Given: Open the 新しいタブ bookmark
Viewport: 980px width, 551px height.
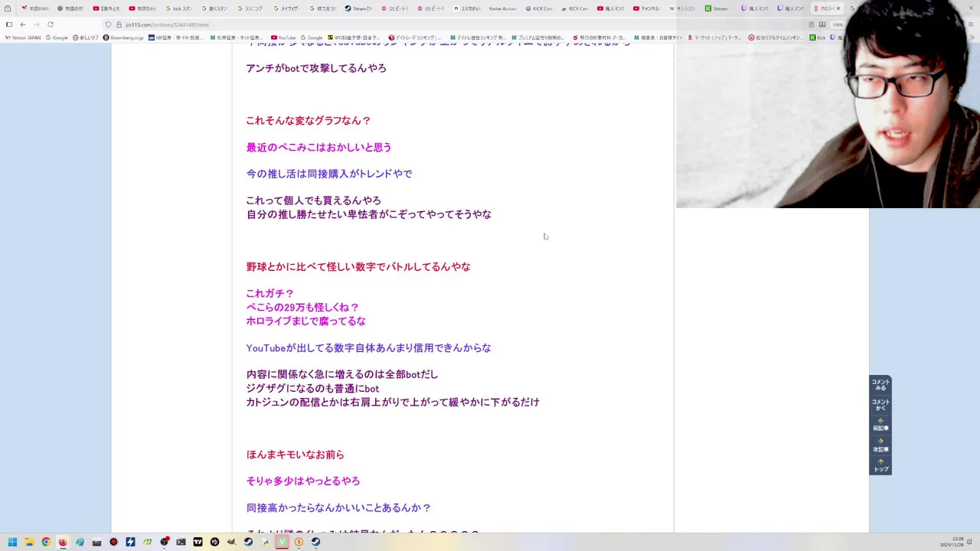Looking at the screenshot, I should click(x=86, y=37).
